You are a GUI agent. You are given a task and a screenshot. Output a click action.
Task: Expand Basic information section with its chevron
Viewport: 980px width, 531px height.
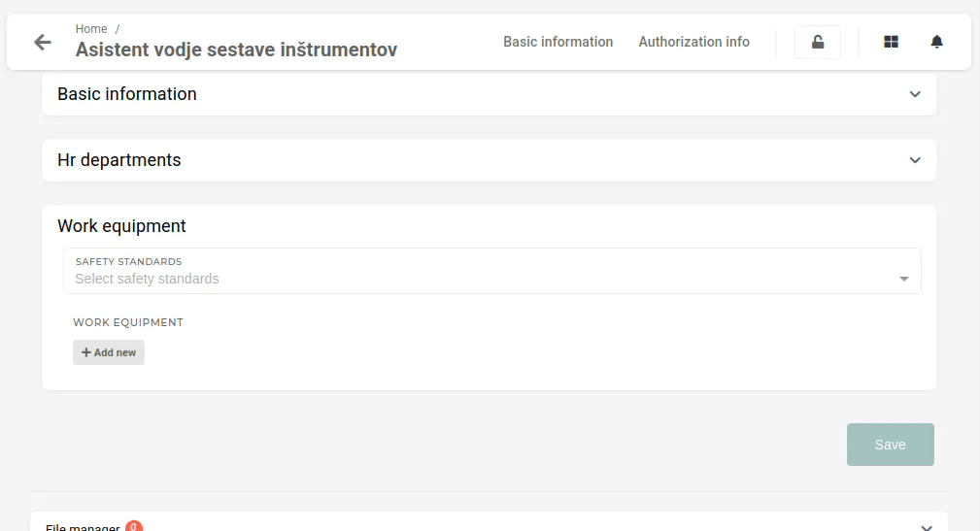[915, 94]
